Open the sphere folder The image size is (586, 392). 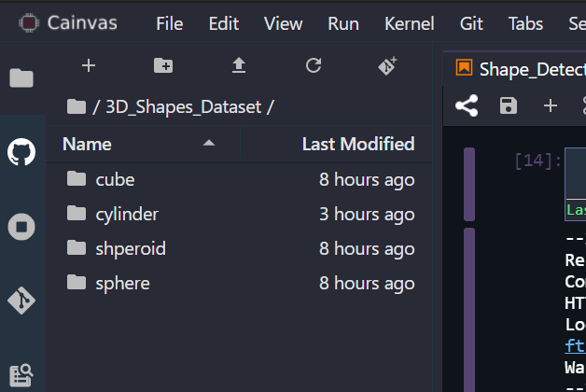(x=122, y=283)
